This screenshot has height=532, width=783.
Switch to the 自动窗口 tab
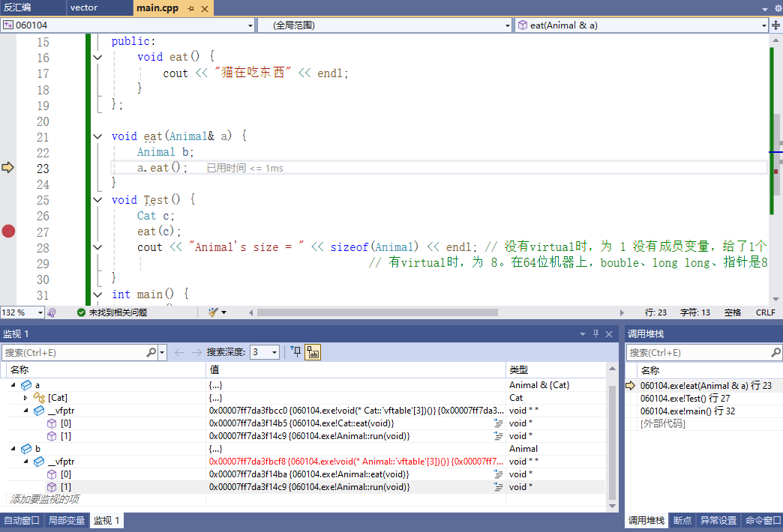[22, 521]
